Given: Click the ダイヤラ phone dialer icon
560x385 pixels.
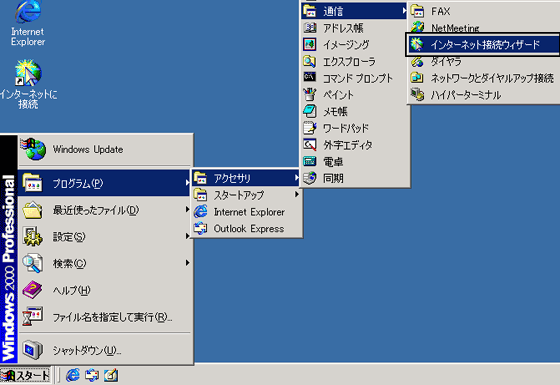Looking at the screenshot, I should (417, 61).
